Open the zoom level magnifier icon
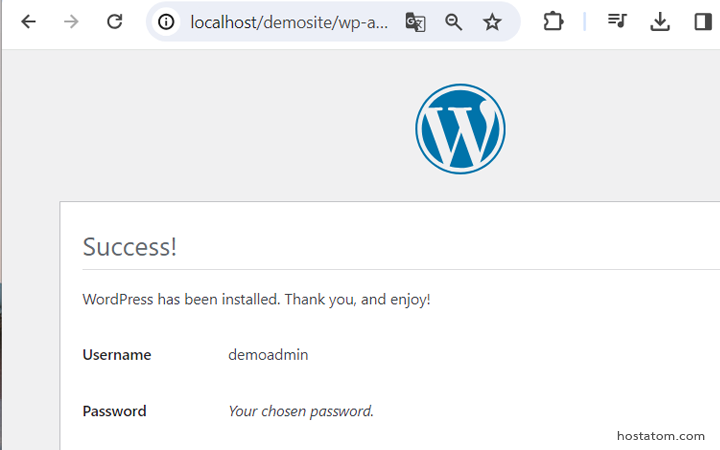The height and width of the screenshot is (450, 720). tap(454, 22)
